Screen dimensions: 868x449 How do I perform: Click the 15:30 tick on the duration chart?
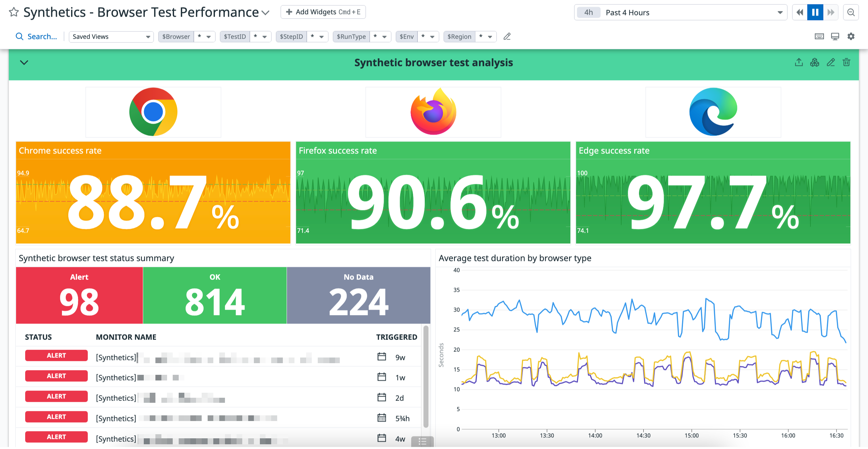[x=740, y=436]
